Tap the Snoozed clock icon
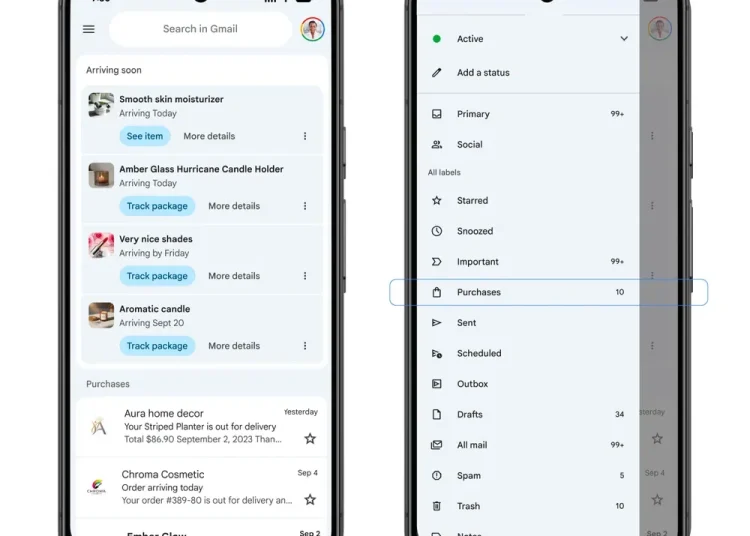The image size is (750, 536). tap(436, 231)
